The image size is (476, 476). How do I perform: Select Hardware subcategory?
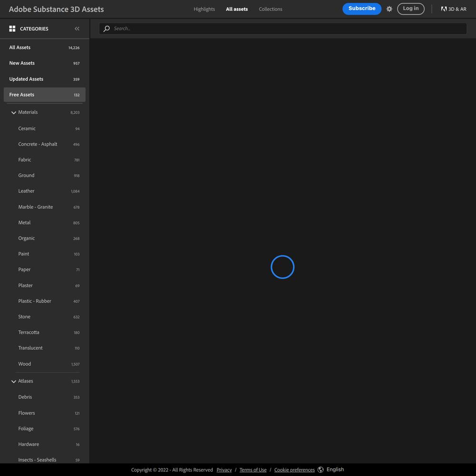[44, 445]
